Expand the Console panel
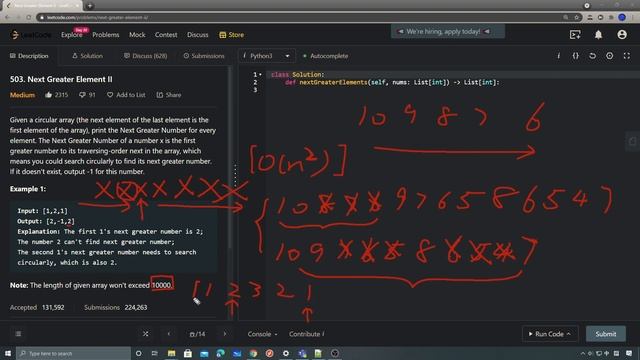This screenshot has height=360, width=640. click(x=262, y=334)
